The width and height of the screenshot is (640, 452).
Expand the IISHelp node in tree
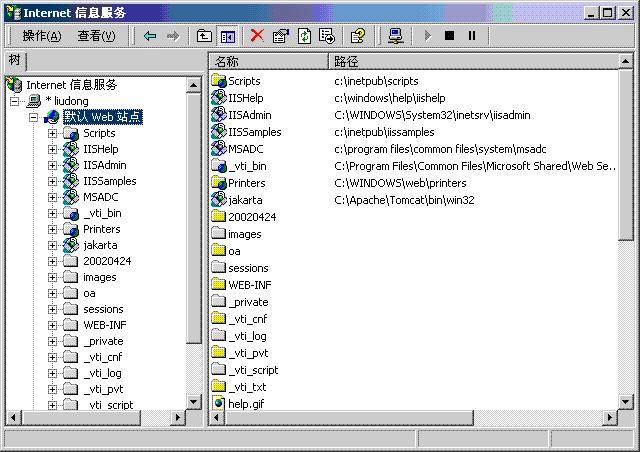52,149
